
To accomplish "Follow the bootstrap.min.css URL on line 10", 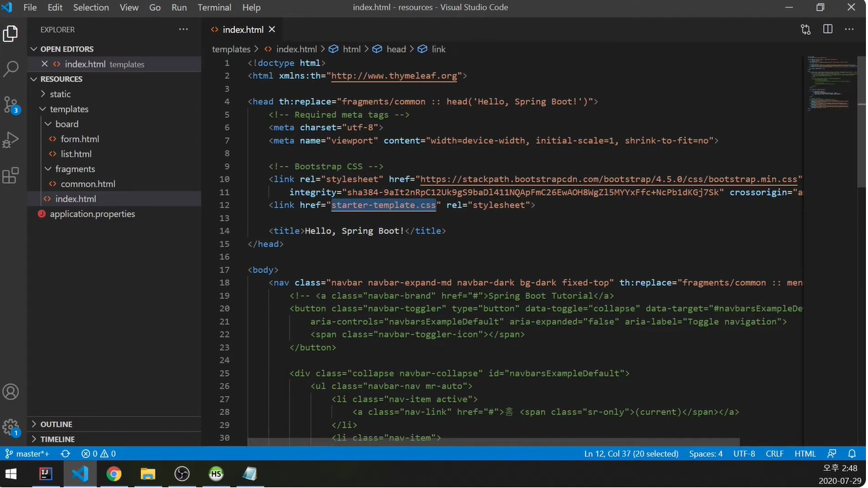I will point(609,179).
